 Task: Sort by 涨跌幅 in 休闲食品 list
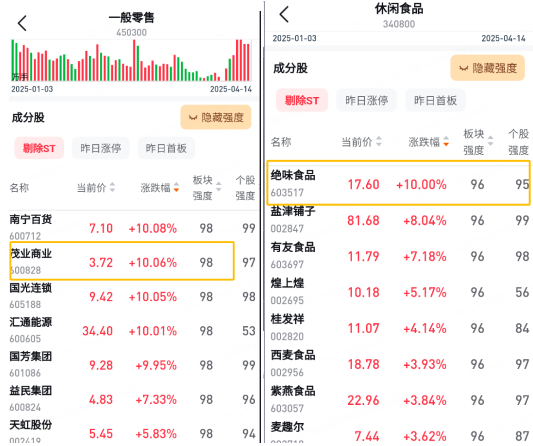click(x=429, y=141)
